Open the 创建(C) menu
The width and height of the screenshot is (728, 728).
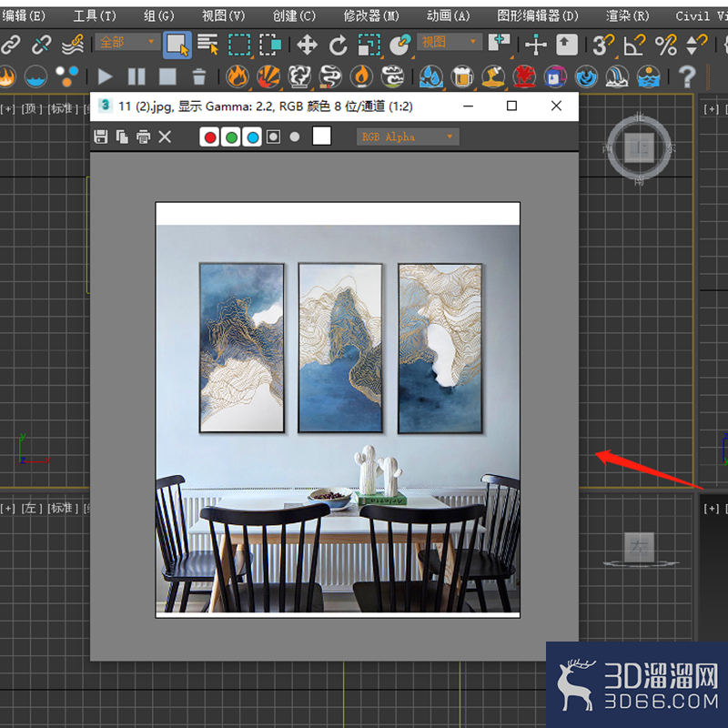click(x=294, y=16)
